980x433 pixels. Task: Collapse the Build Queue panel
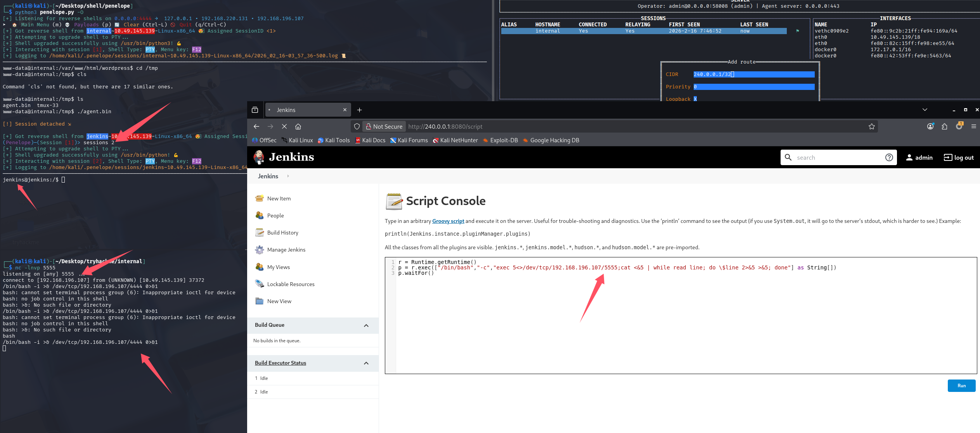[366, 325]
